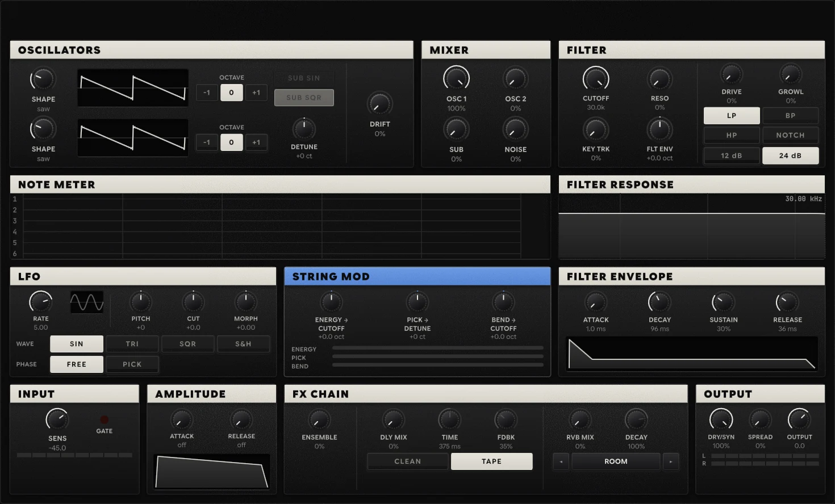Set LFO phase to PICK
The height and width of the screenshot is (504, 835).
click(132, 364)
